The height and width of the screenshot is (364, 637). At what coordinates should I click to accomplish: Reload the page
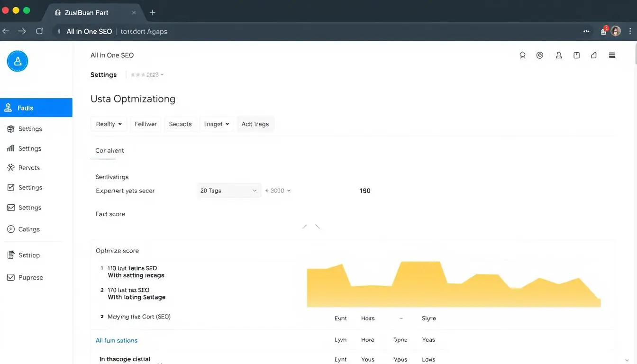point(39,31)
